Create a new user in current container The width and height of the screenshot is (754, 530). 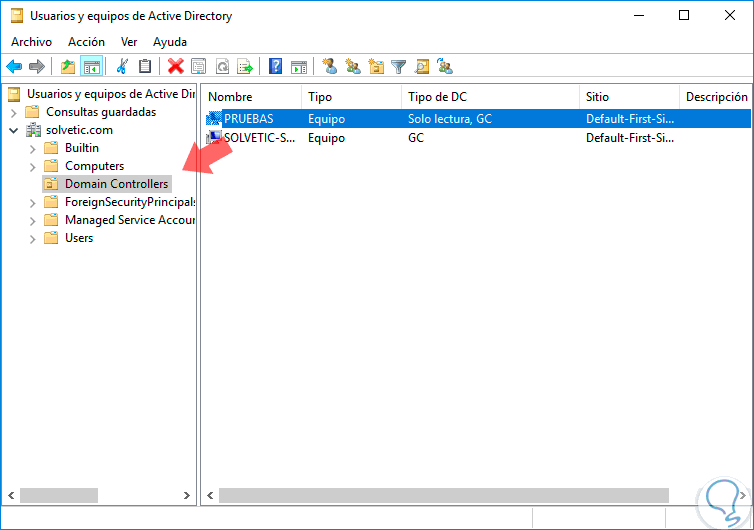pyautogui.click(x=329, y=66)
